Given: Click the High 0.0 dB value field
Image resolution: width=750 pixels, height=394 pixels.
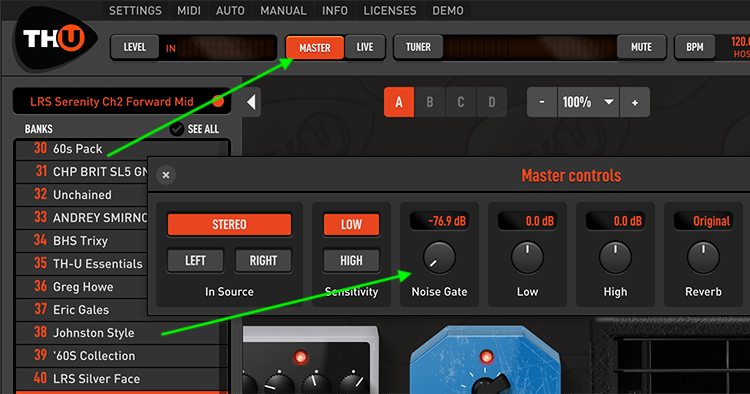Looking at the screenshot, I should coord(615,221).
